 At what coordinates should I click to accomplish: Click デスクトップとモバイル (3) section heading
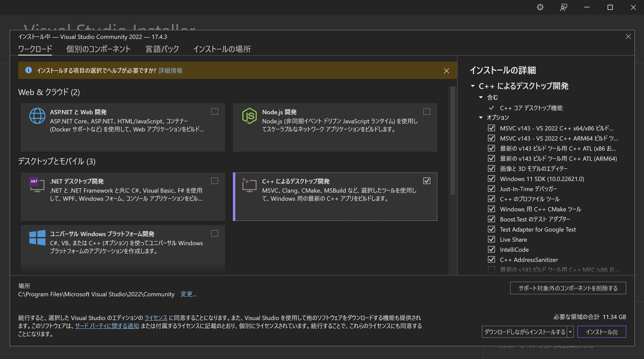click(x=57, y=161)
